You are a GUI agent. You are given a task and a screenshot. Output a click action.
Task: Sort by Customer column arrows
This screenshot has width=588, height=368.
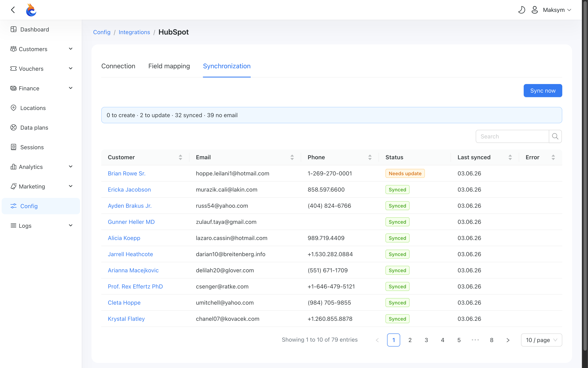180,157
